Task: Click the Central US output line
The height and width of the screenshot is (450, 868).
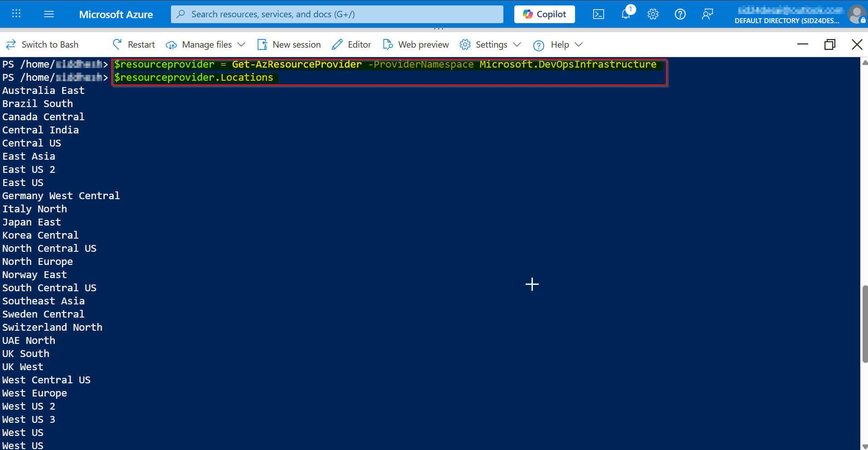Action: click(32, 143)
